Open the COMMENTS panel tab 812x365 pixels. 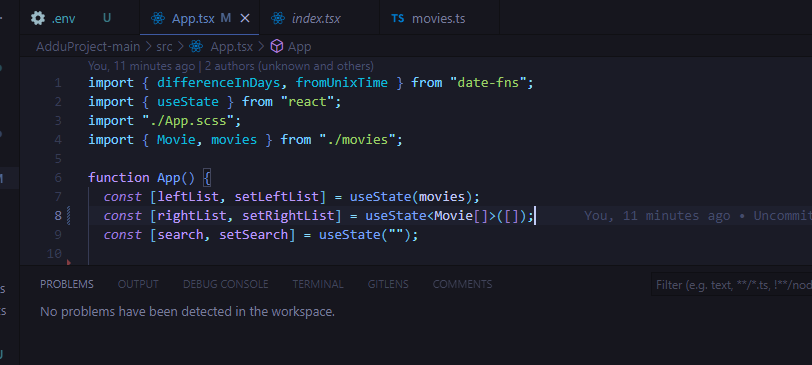coord(462,284)
